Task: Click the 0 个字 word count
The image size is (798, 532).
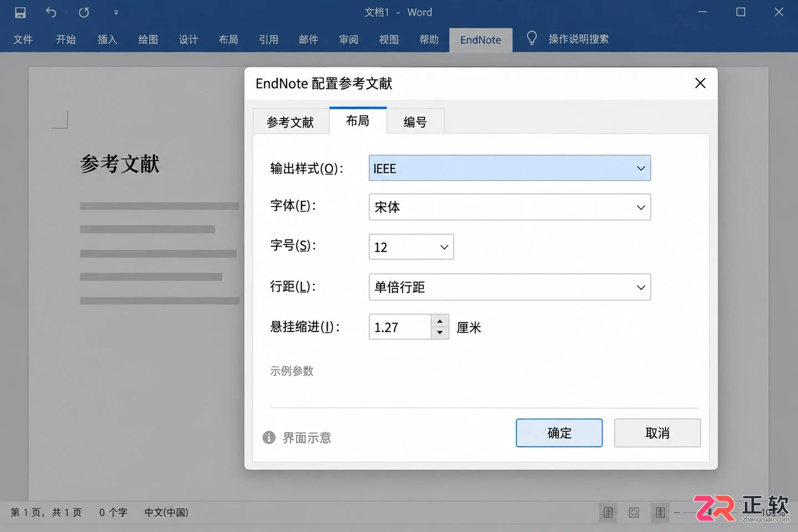Action: (113, 513)
